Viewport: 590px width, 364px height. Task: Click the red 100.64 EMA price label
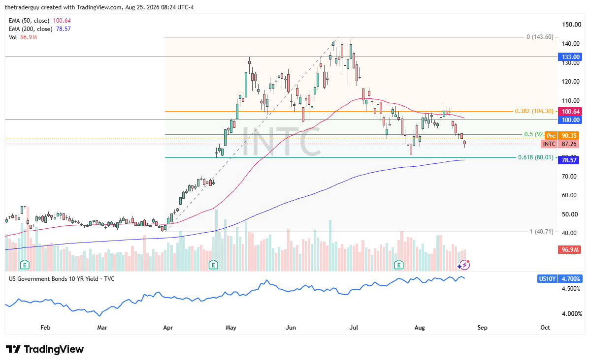[570, 111]
